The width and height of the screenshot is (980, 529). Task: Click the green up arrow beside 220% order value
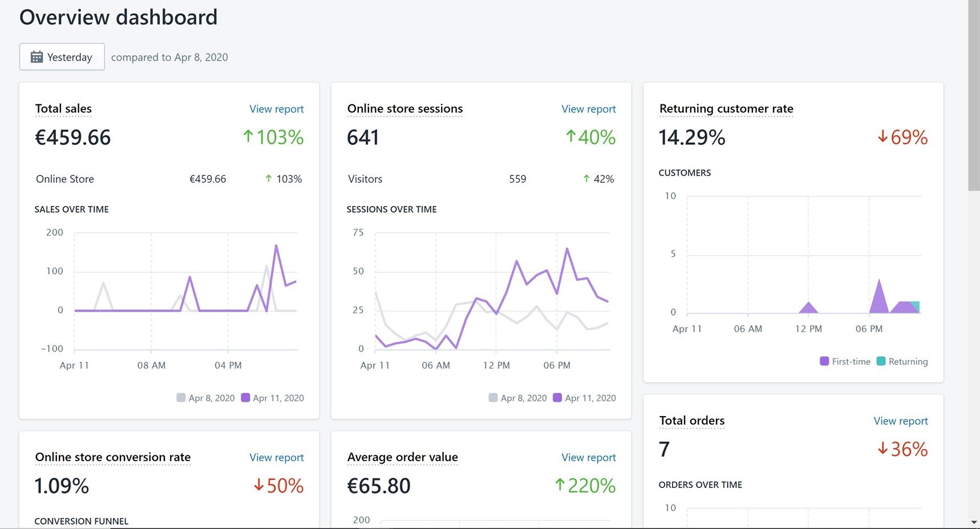point(560,486)
